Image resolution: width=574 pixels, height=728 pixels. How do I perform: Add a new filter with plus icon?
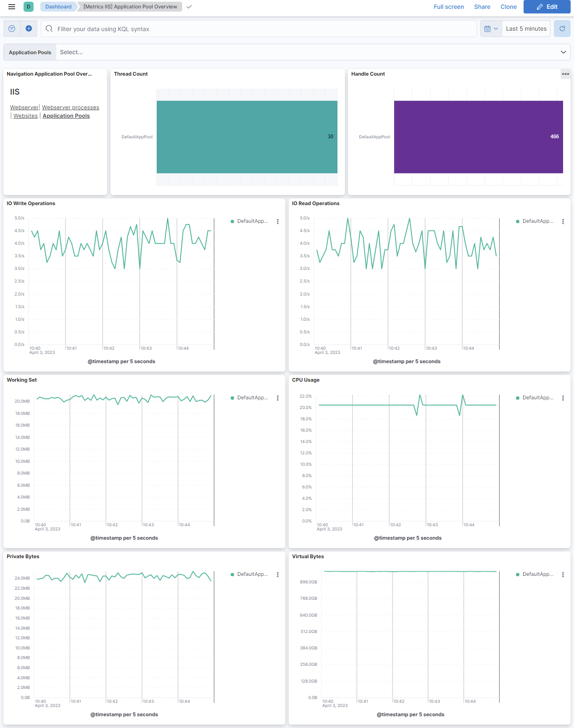29,29
